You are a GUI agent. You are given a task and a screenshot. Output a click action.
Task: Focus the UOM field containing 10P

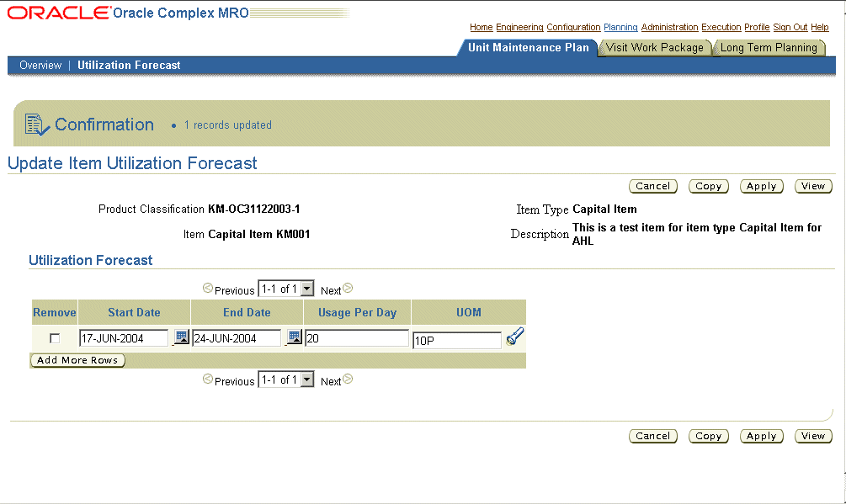click(457, 341)
